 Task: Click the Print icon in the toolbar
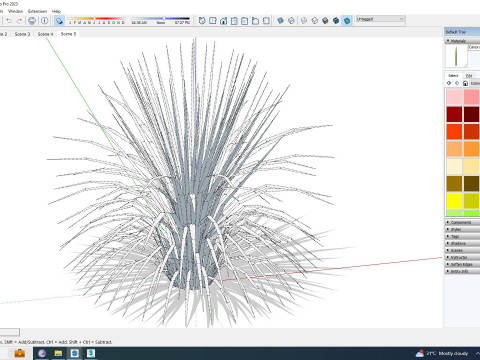coord(32,21)
